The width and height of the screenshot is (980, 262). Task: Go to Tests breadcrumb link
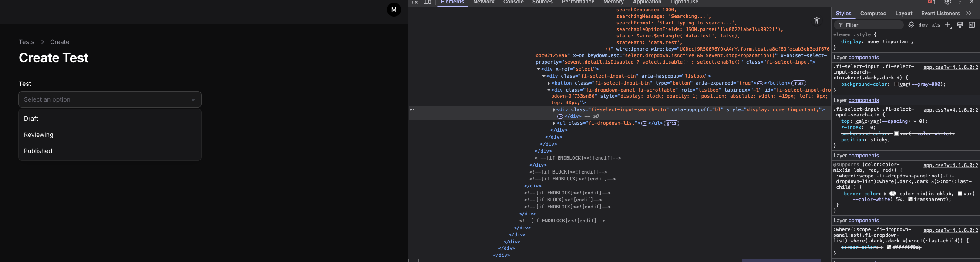point(27,42)
